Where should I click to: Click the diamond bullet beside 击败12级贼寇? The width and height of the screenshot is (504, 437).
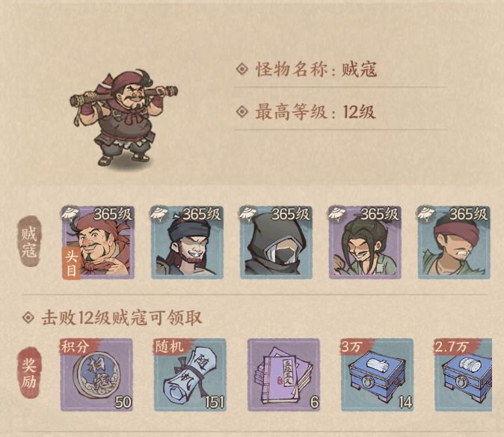[28, 318]
